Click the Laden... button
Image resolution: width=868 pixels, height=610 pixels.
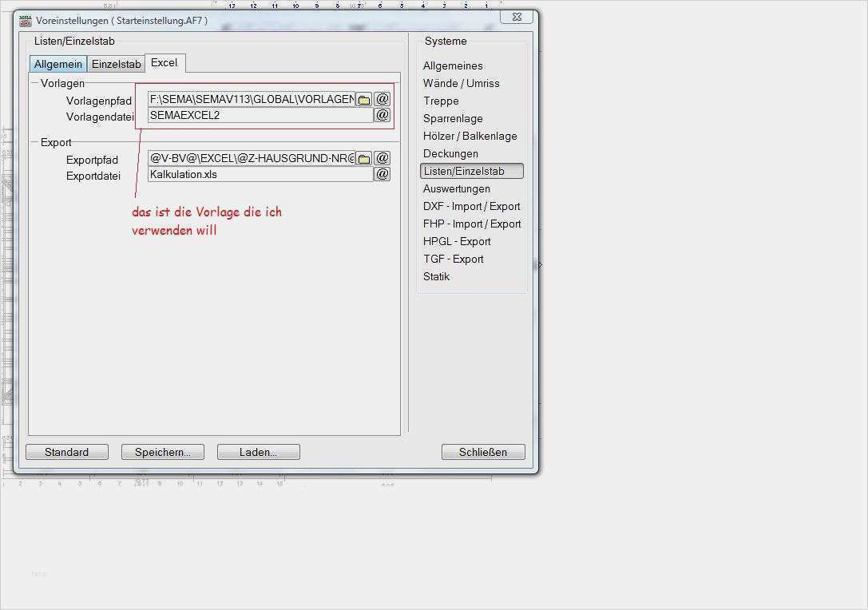coord(258,452)
